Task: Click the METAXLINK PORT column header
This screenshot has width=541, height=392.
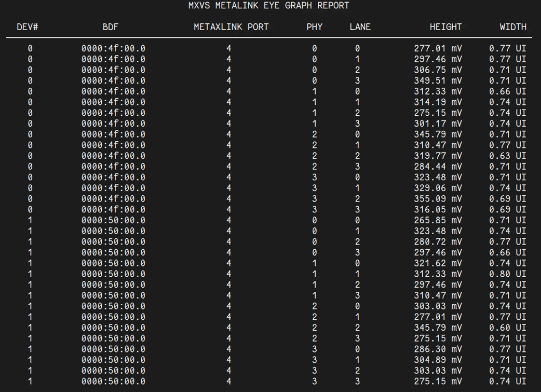Action: coord(231,27)
